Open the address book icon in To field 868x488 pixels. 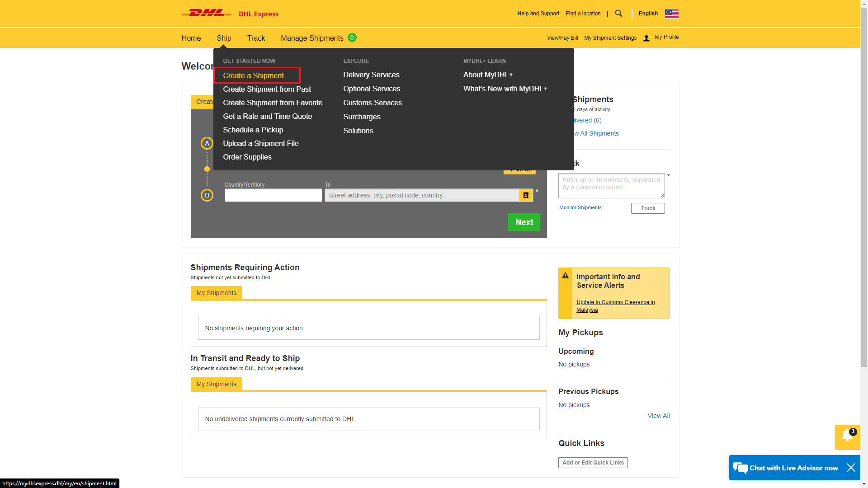526,195
